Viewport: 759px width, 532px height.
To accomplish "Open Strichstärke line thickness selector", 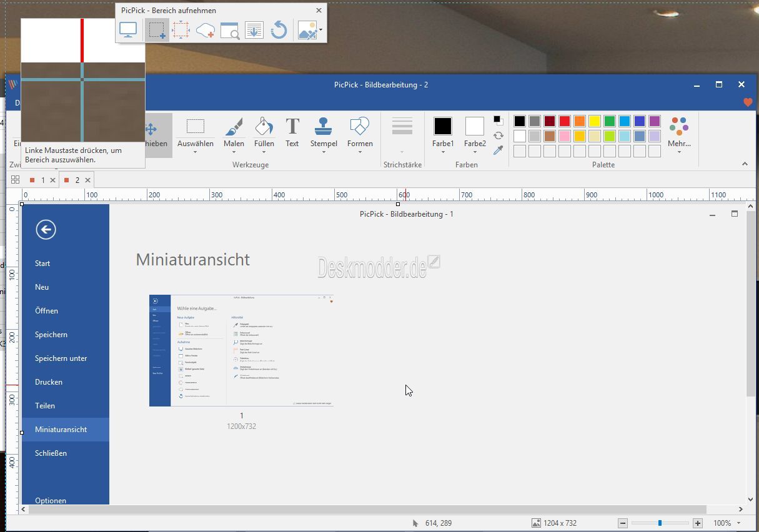I will 402,135.
